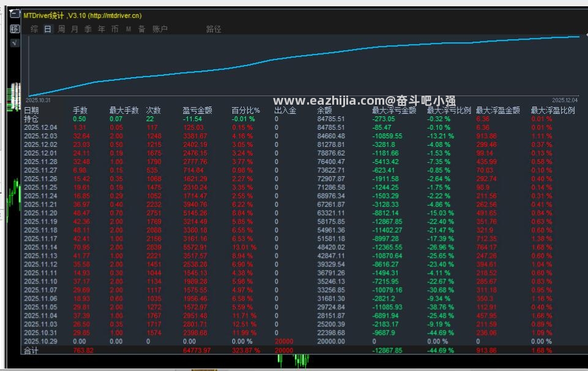Click the 次数 column header

click(153, 110)
